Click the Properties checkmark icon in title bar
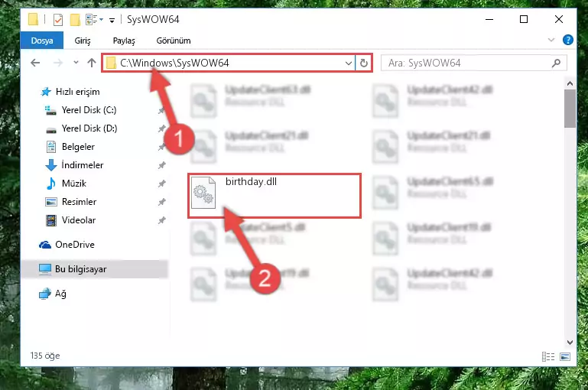The height and width of the screenshot is (390, 588). click(x=58, y=20)
